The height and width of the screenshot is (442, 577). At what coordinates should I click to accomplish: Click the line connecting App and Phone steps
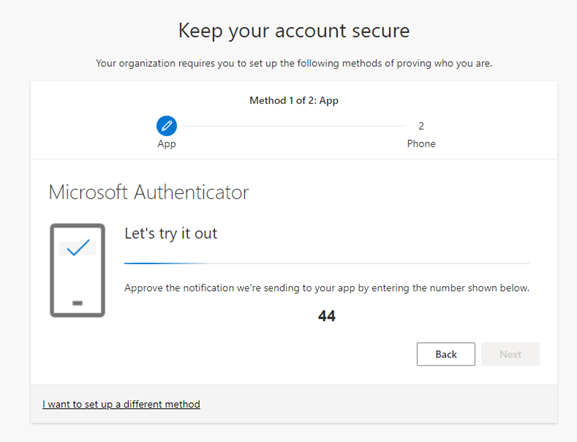(x=294, y=126)
